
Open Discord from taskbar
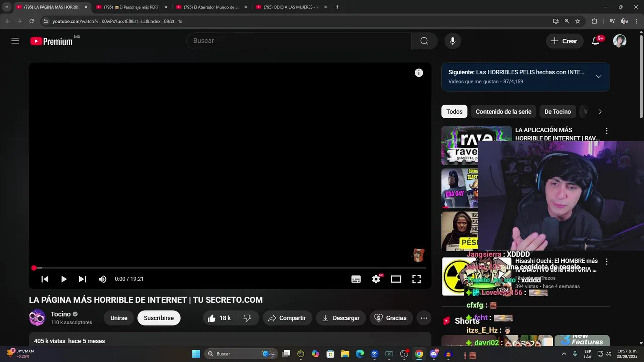(x=434, y=354)
